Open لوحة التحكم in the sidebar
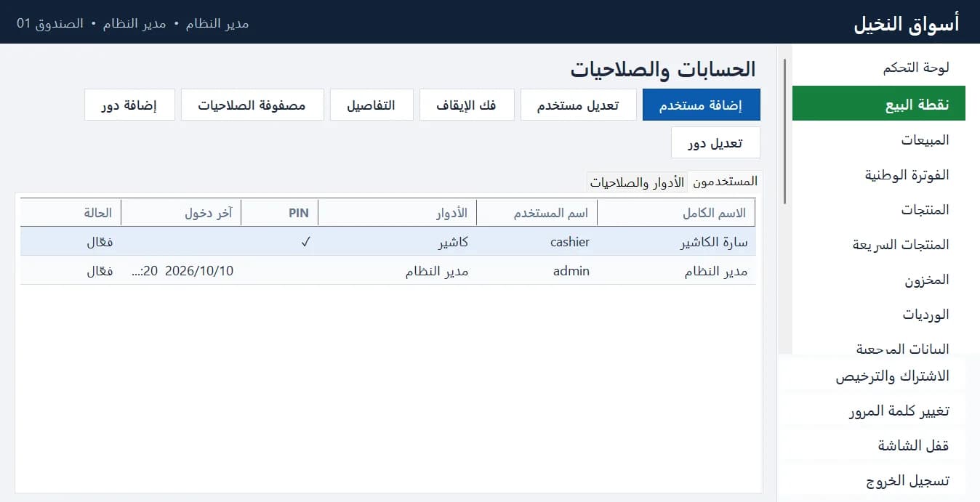 coord(879,68)
